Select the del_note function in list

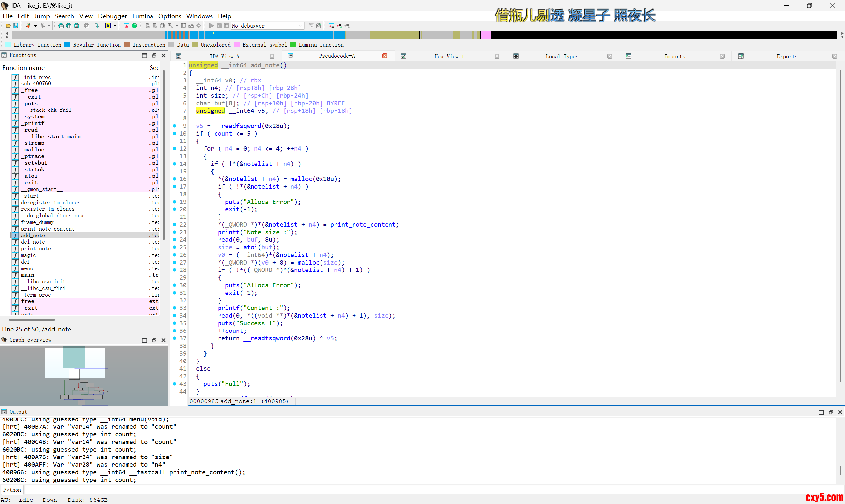click(33, 242)
